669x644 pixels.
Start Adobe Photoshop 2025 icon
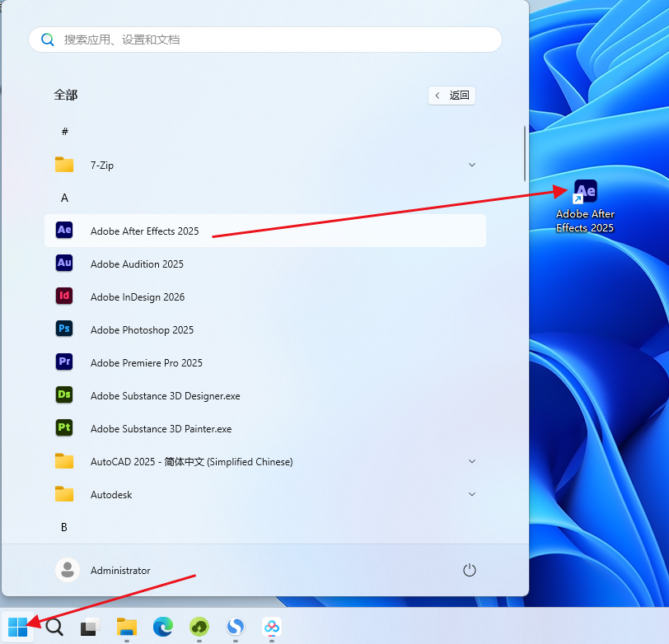(x=64, y=329)
